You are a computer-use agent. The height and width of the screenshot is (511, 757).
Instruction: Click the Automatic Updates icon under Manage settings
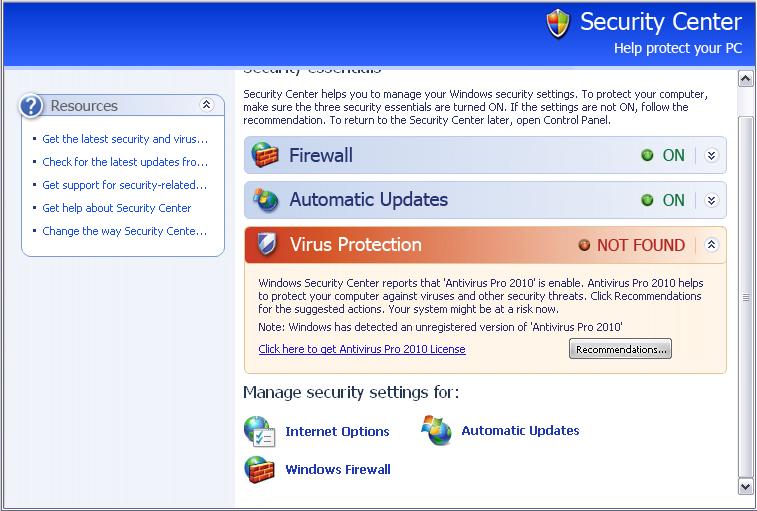[436, 430]
